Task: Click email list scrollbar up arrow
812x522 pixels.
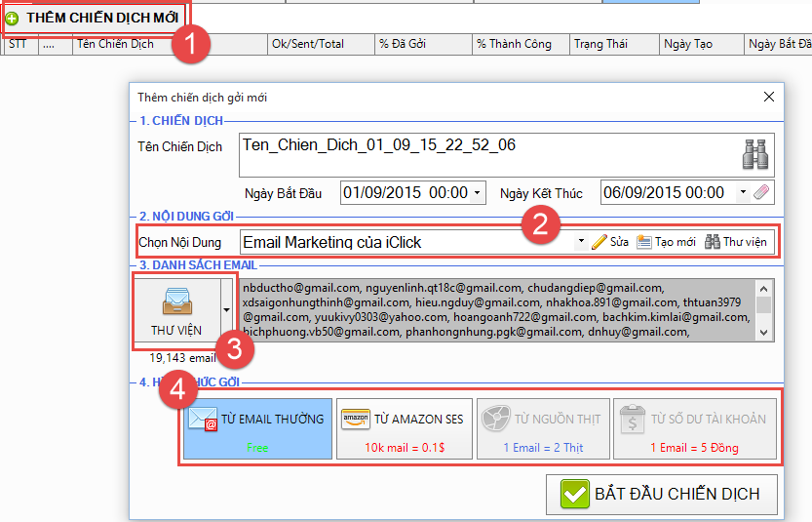Action: [x=764, y=288]
